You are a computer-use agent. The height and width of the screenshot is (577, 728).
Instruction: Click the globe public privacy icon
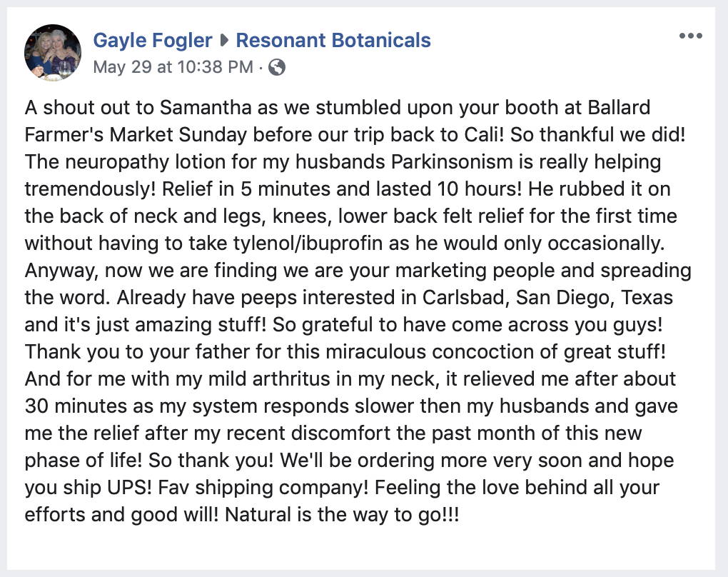(277, 67)
